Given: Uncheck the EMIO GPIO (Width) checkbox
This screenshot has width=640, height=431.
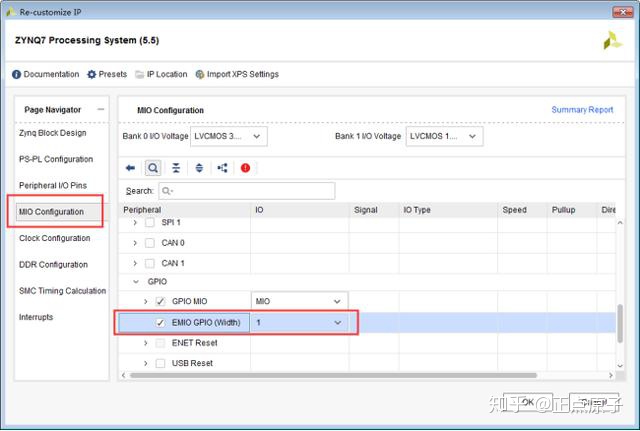Looking at the screenshot, I should (160, 322).
